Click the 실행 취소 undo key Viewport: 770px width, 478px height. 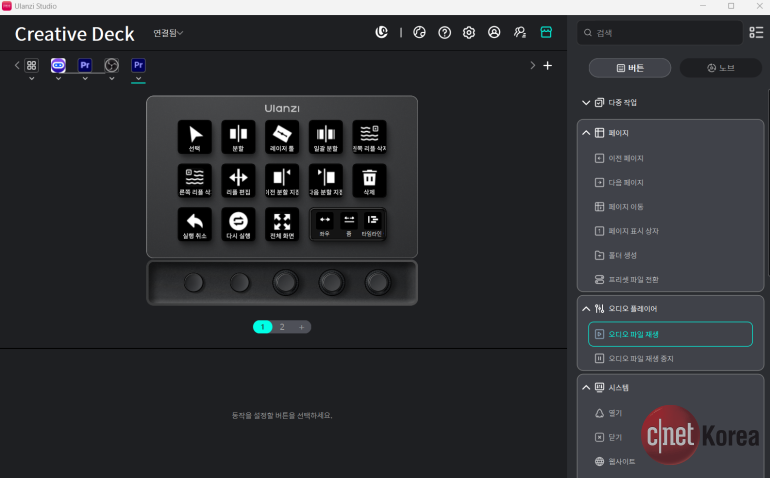(195, 224)
